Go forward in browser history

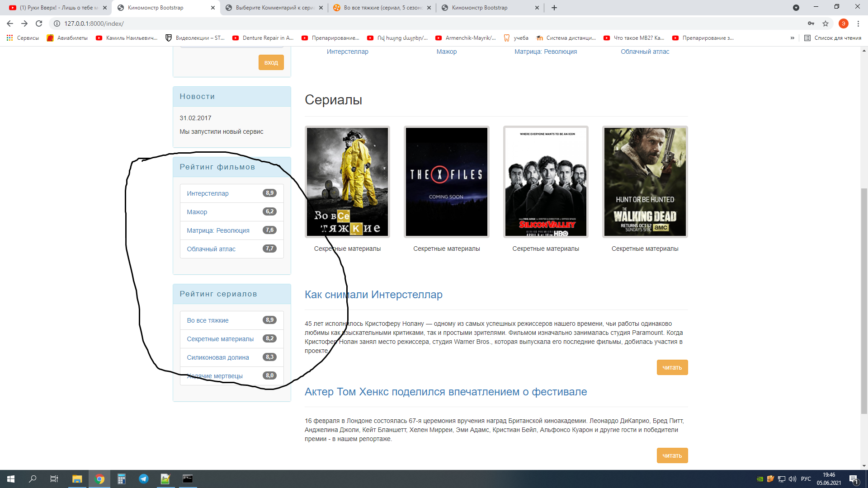click(24, 23)
